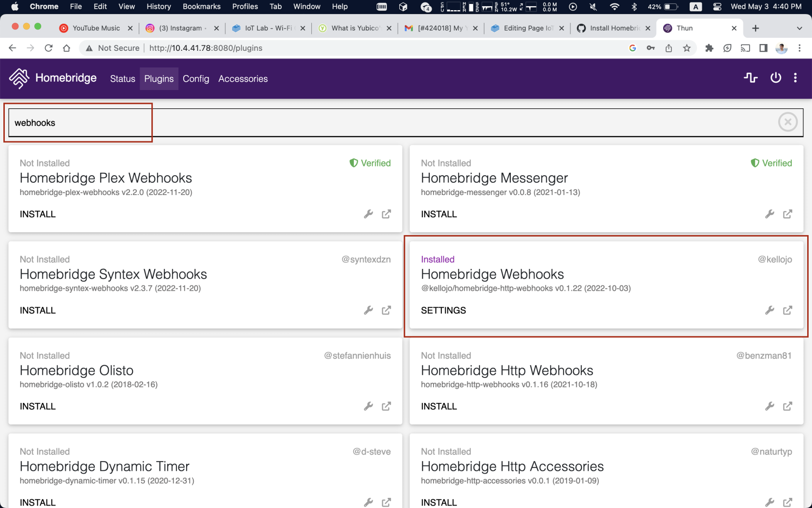Switch to the YouTube Music browser tab

[x=96, y=28]
